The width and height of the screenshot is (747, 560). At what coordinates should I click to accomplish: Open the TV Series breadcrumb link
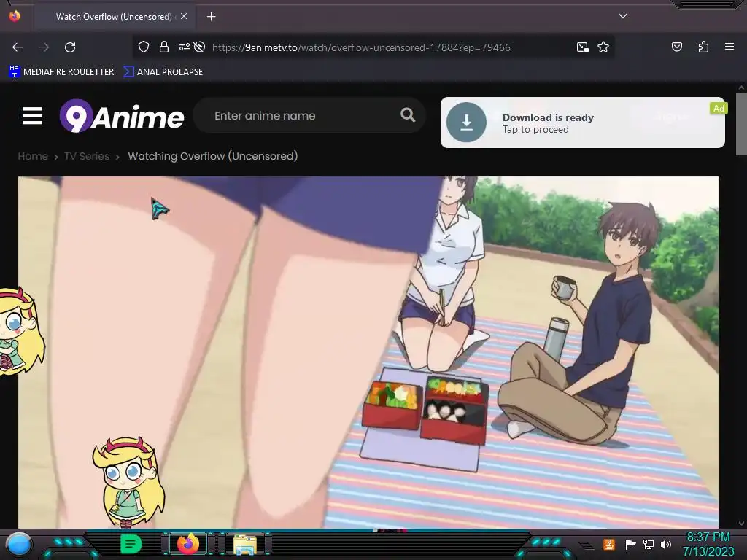pyautogui.click(x=87, y=156)
